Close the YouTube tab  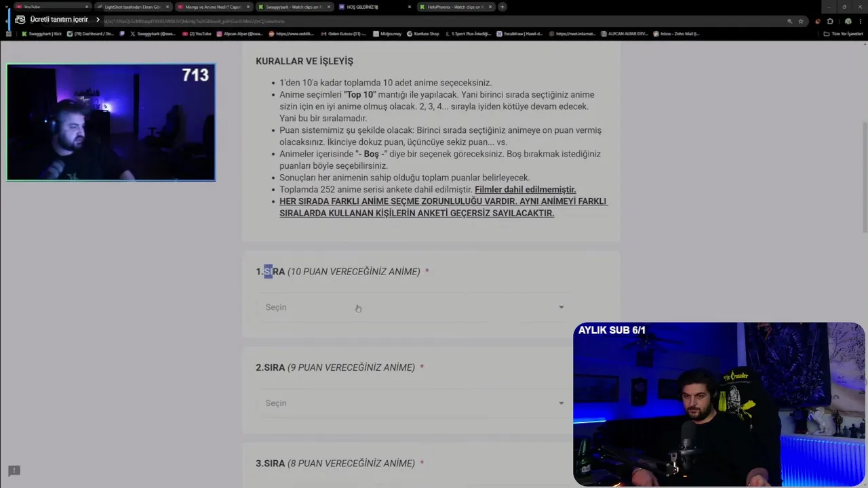click(87, 7)
